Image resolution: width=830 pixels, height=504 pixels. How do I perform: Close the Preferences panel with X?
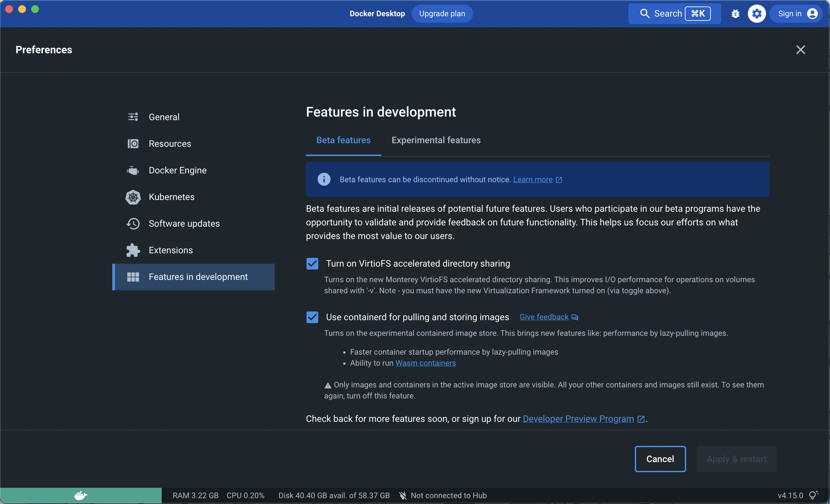coord(800,50)
